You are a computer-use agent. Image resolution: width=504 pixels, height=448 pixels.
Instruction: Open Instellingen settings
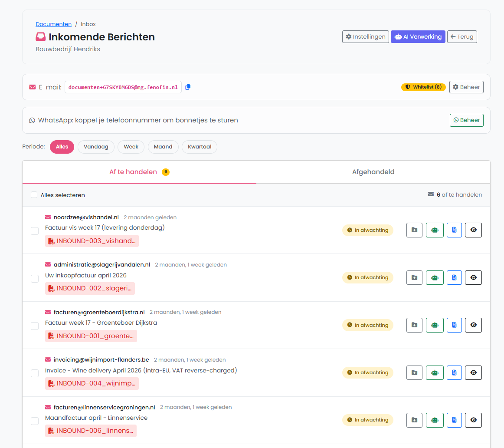[366, 36]
